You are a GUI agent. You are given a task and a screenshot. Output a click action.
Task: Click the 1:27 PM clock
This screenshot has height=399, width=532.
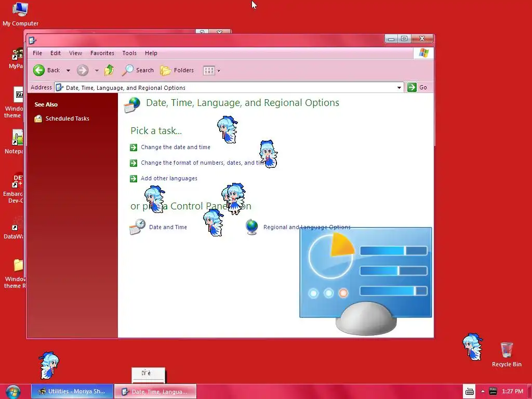(512, 391)
